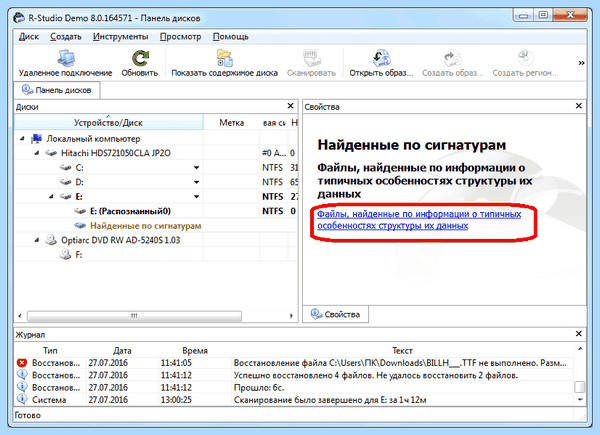600x435 pixels.
Task: Expand toolbar overflow chevron »
Action: point(581,63)
